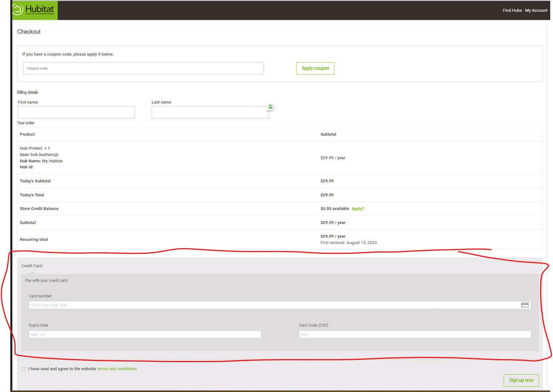Click the Product column header
Viewport: 553px width, 392px height.
coord(27,135)
